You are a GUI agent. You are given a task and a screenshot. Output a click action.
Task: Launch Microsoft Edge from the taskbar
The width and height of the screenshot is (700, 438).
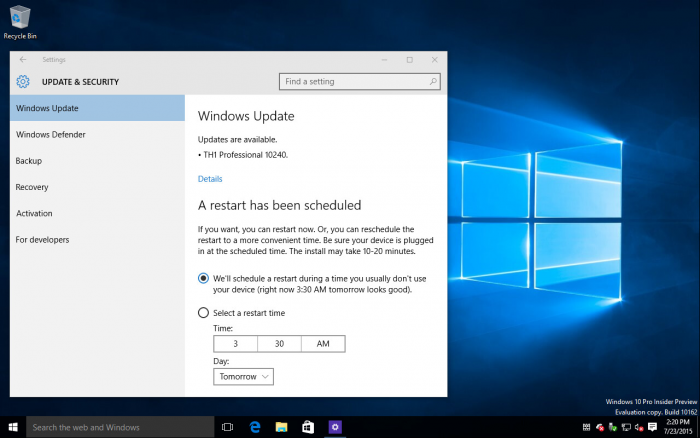[x=254, y=427]
